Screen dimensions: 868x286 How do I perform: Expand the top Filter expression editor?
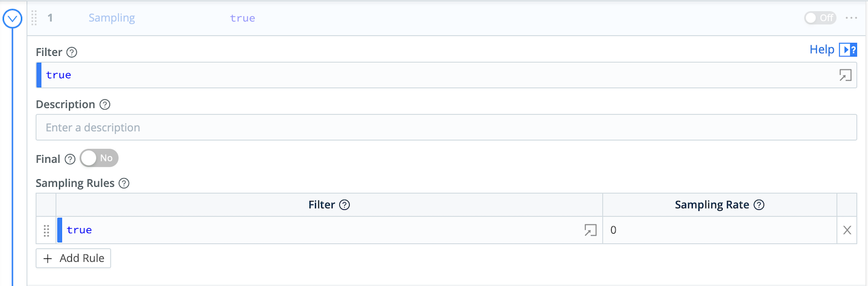(x=845, y=75)
